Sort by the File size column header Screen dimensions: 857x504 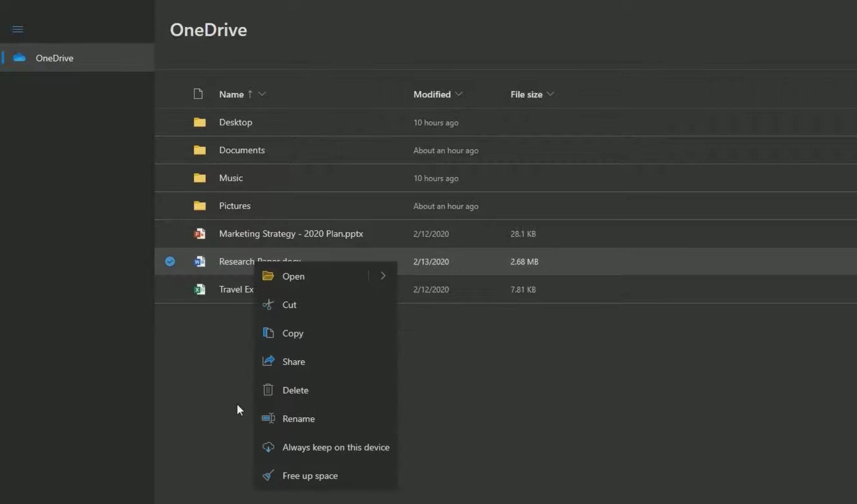point(526,94)
